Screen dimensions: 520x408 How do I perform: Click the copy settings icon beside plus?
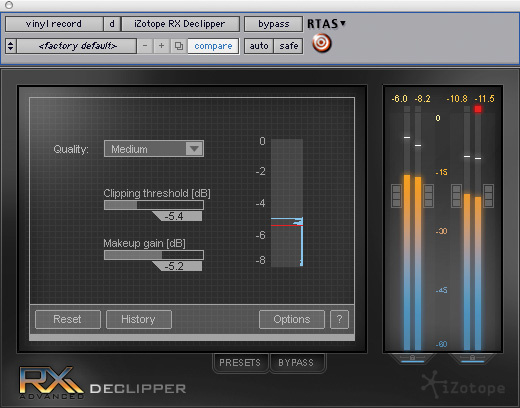click(179, 46)
